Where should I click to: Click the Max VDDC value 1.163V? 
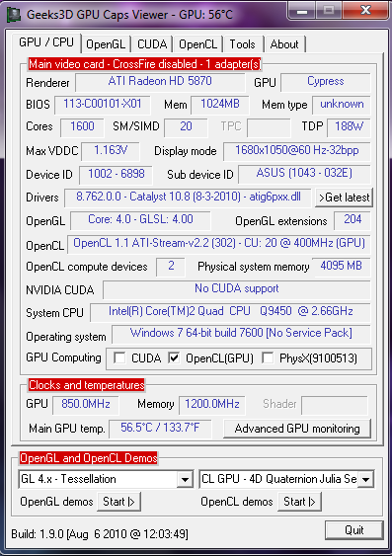[x=111, y=151]
